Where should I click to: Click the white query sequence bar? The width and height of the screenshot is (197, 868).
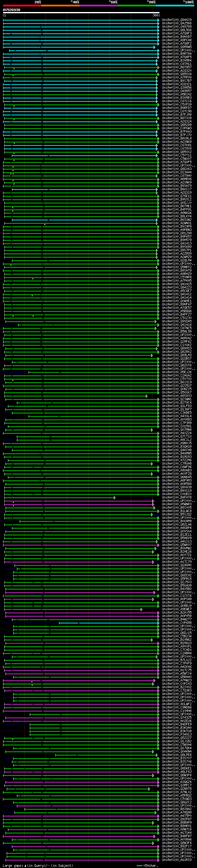[x=81, y=13]
